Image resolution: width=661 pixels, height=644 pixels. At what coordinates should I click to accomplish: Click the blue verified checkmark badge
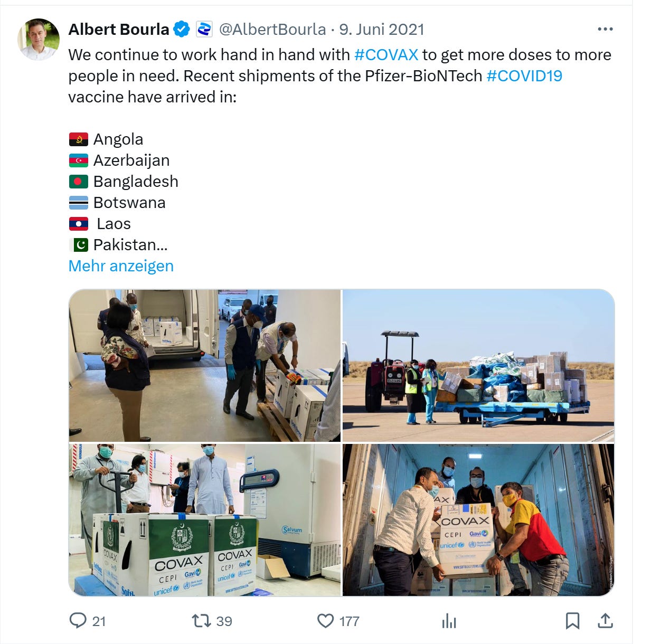[x=182, y=29]
